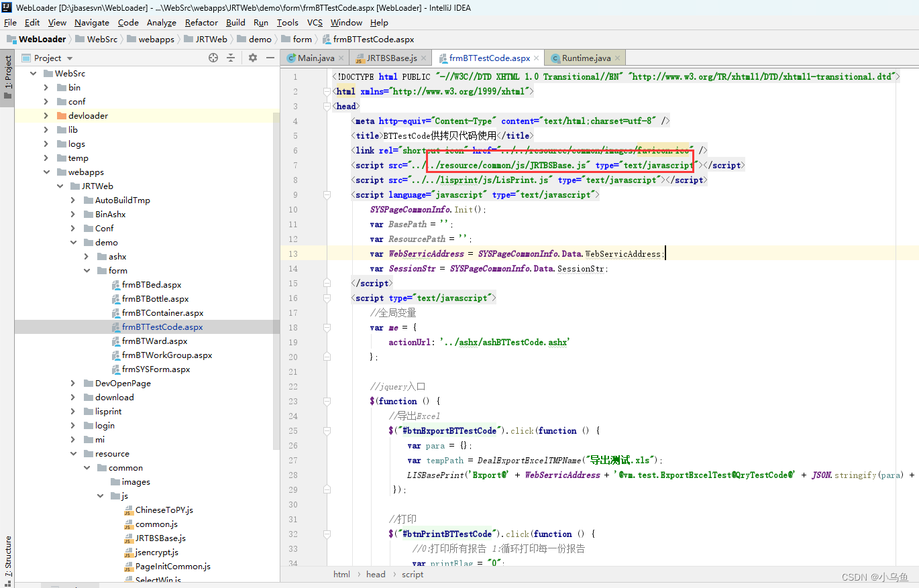Select frmBTBed.aspx in project tree
This screenshot has height=588, width=919.
(x=152, y=284)
